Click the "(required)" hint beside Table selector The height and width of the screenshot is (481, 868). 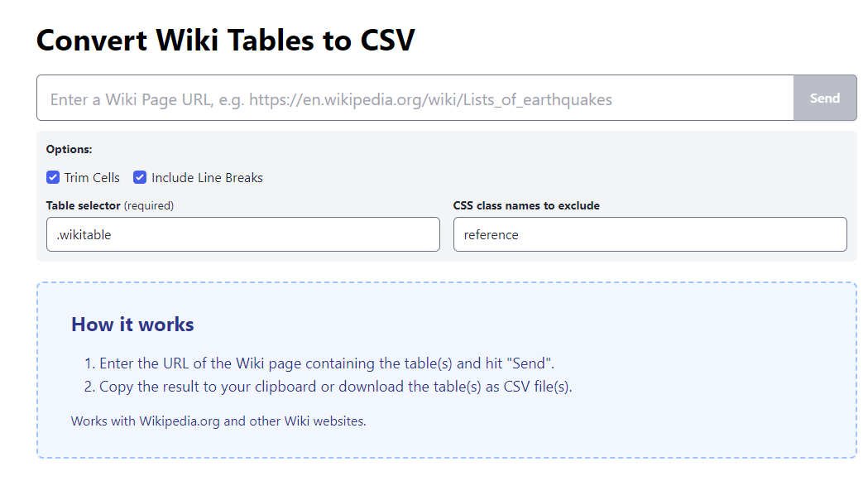(149, 205)
